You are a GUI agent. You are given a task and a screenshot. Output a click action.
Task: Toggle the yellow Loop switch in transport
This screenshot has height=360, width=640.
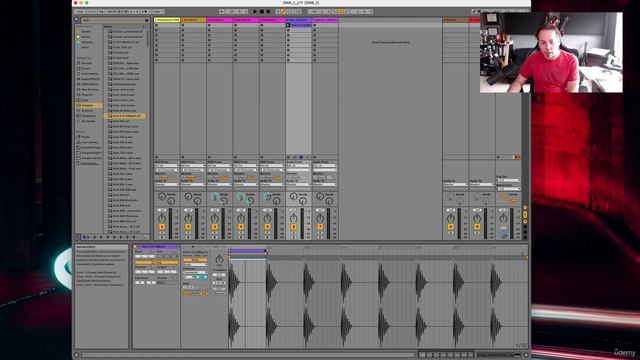(x=340, y=11)
